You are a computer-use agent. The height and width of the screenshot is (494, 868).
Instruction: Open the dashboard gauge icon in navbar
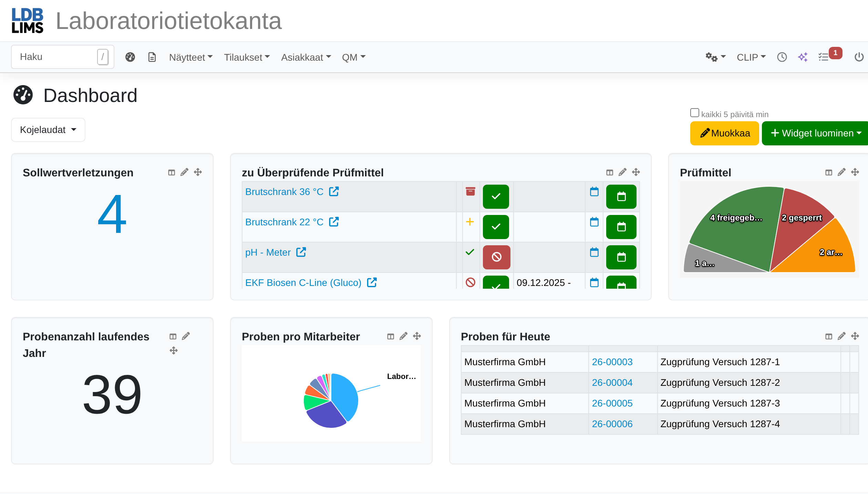pyautogui.click(x=130, y=57)
